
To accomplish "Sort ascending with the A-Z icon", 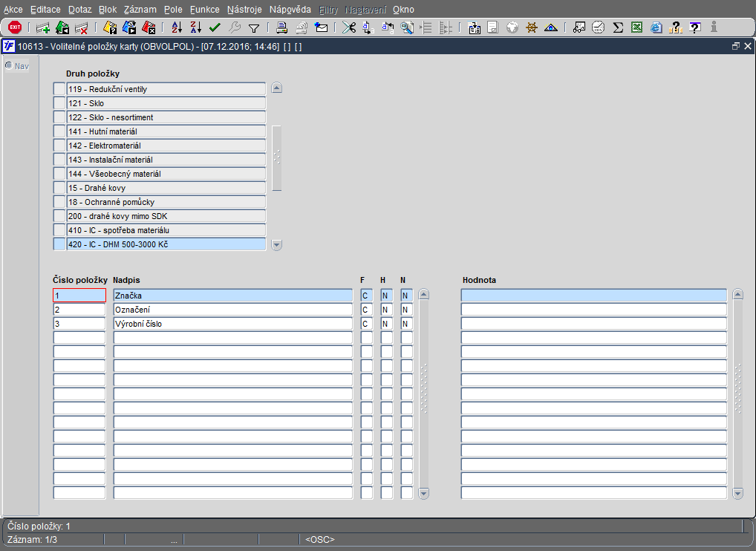I will (177, 27).
